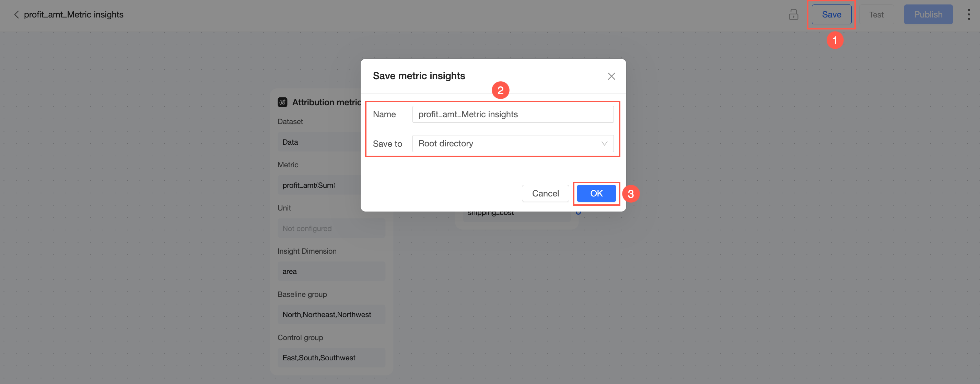Click the lock icon in the header

pos(793,14)
